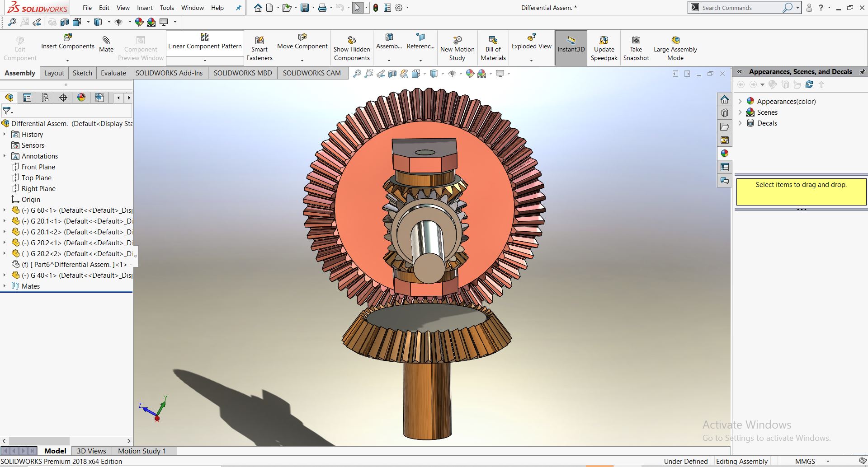
Task: Expand the Decals folder
Action: [x=740, y=123]
